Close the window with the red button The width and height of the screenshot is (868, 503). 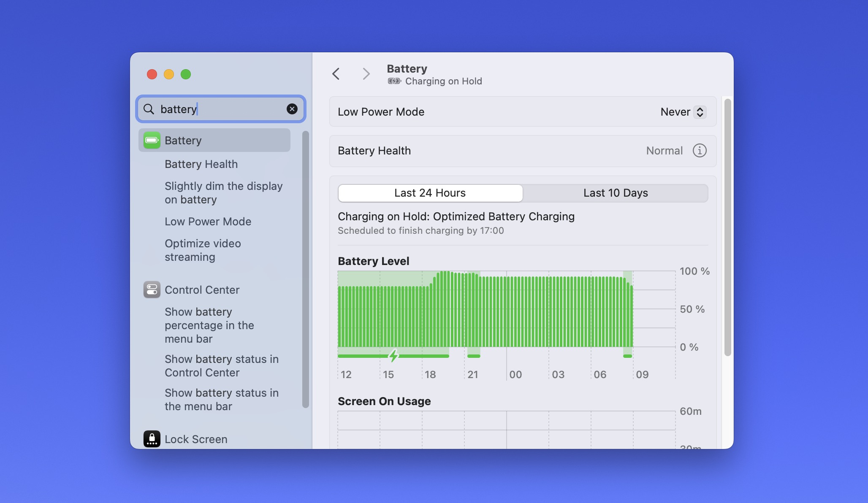pos(152,74)
